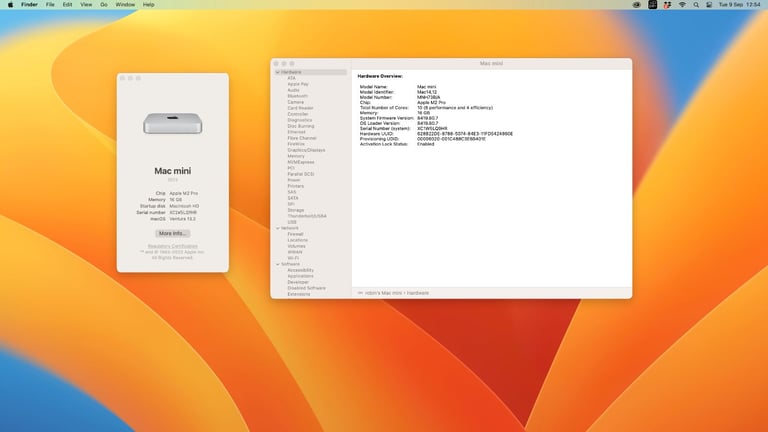Select Applications under Software
This screenshot has height=432, width=768.
coord(300,276)
